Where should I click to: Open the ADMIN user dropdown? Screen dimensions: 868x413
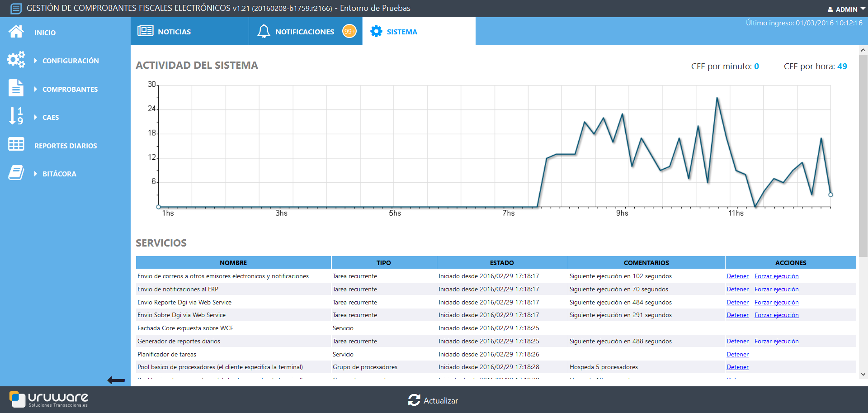(846, 9)
